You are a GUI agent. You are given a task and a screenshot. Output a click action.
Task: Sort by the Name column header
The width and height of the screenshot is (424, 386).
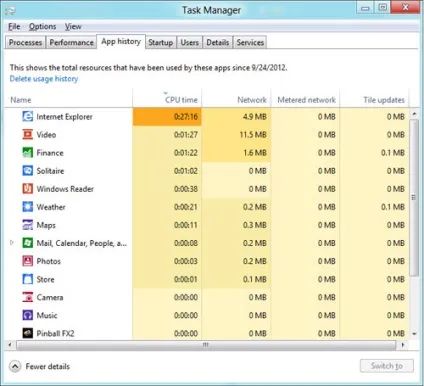pos(68,99)
